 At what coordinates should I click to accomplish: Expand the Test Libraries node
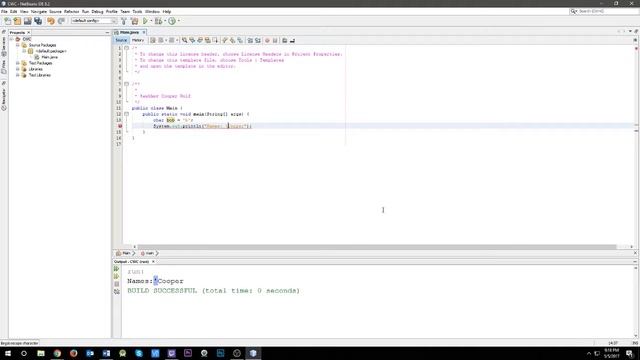[x=18, y=75]
